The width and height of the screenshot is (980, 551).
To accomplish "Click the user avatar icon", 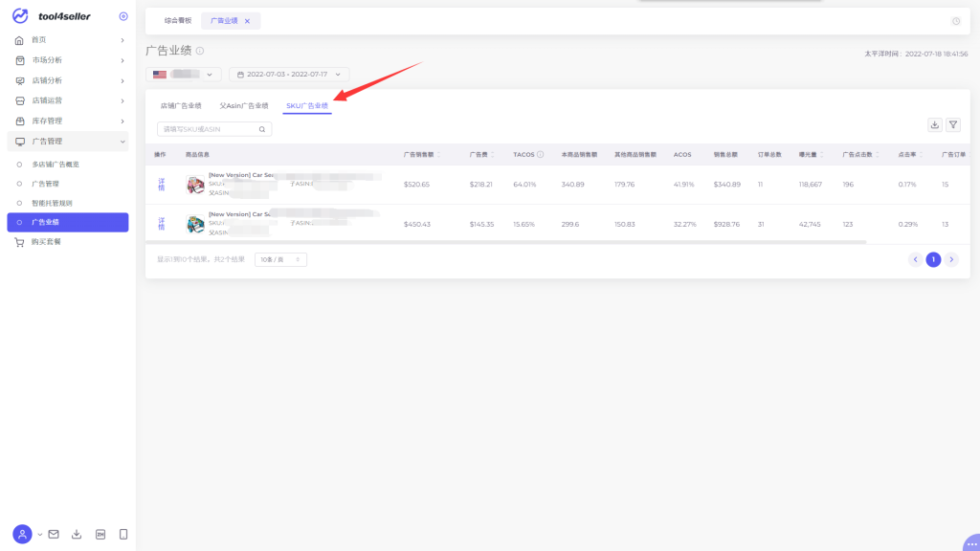I will tap(22, 534).
